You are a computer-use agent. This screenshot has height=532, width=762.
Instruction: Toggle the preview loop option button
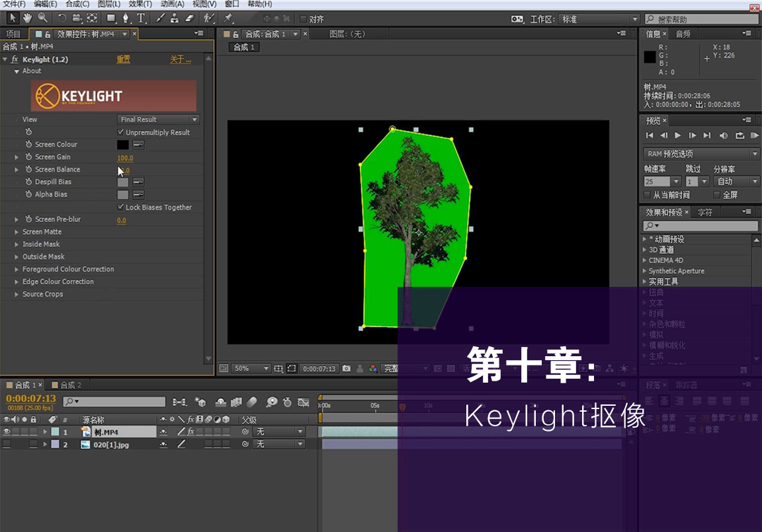pos(740,135)
